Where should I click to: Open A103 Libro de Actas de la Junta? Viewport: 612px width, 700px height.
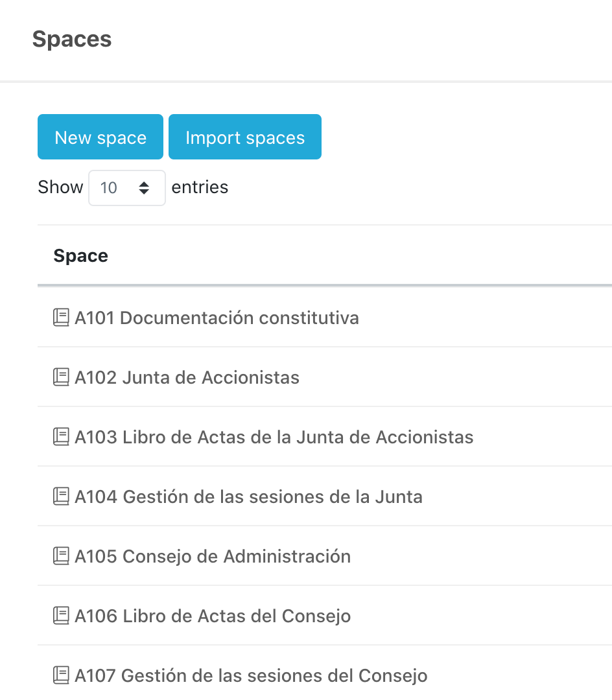point(272,437)
